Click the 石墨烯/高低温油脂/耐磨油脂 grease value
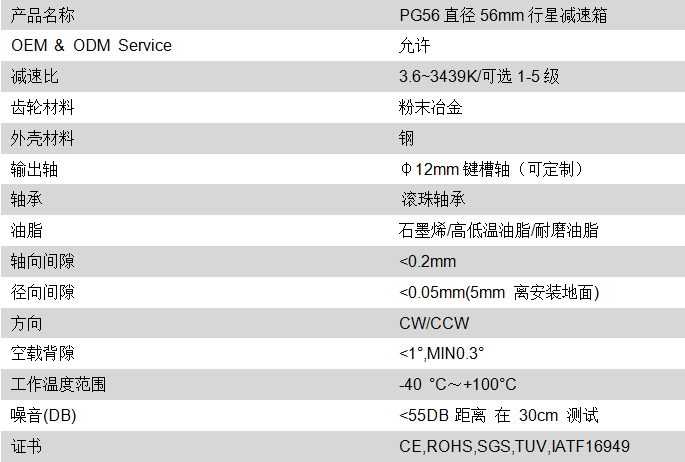Image resolution: width=685 pixels, height=462 pixels. click(498, 231)
